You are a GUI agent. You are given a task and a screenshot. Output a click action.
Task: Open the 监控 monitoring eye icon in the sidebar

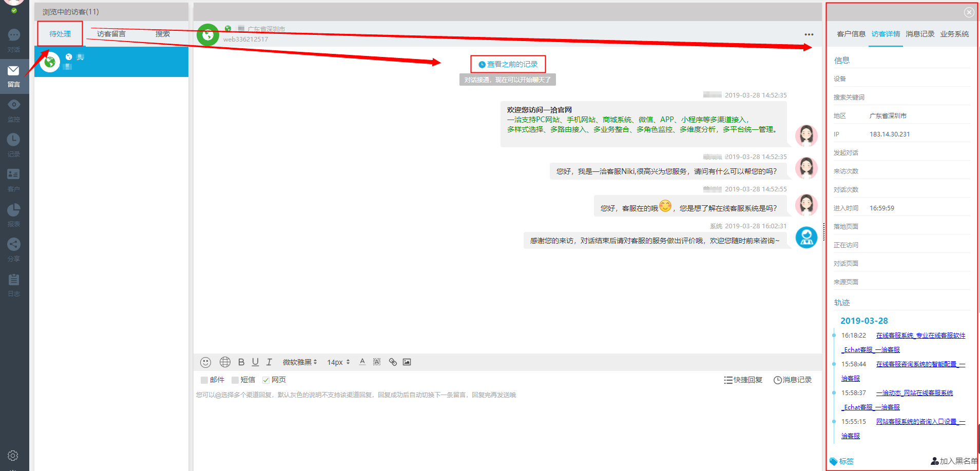14,105
